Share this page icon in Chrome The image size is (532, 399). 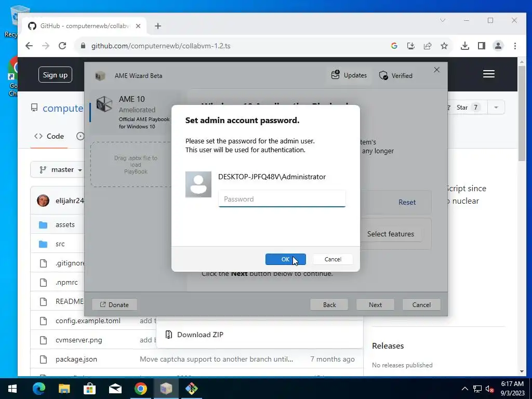point(428,46)
